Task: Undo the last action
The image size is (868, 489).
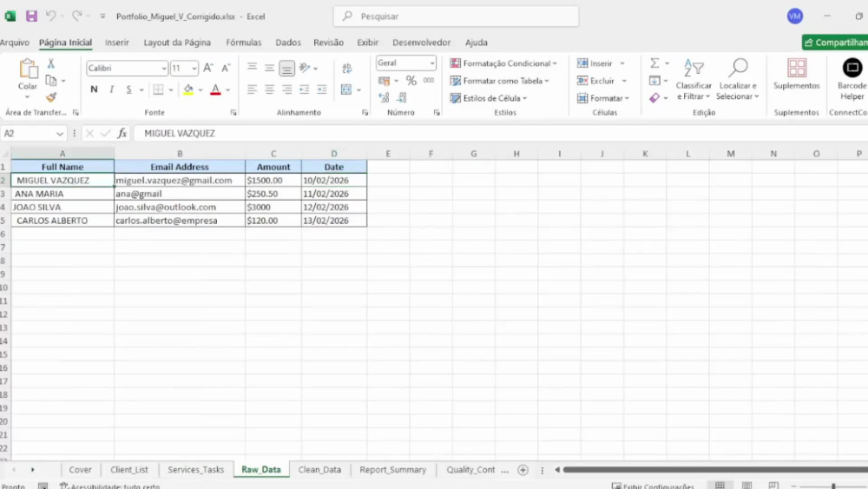Action: (50, 16)
